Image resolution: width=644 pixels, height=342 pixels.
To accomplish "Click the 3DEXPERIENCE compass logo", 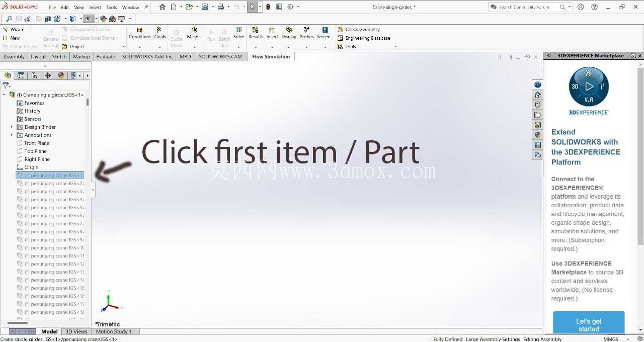I will click(589, 87).
